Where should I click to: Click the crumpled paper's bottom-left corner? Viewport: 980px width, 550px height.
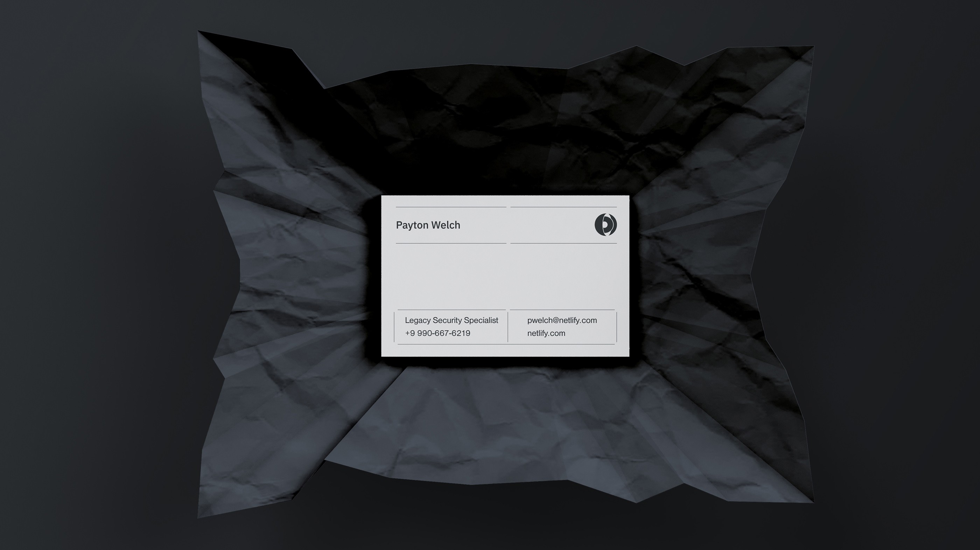pos(202,514)
